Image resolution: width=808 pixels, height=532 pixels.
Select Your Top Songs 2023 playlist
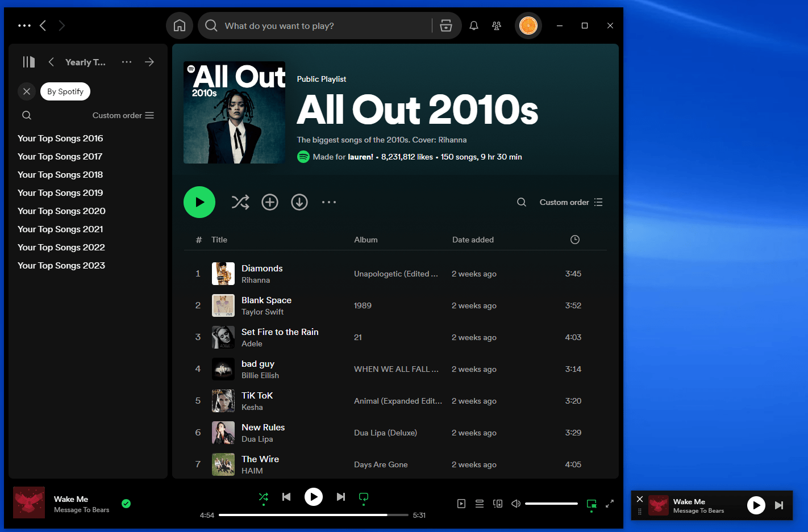(61, 265)
